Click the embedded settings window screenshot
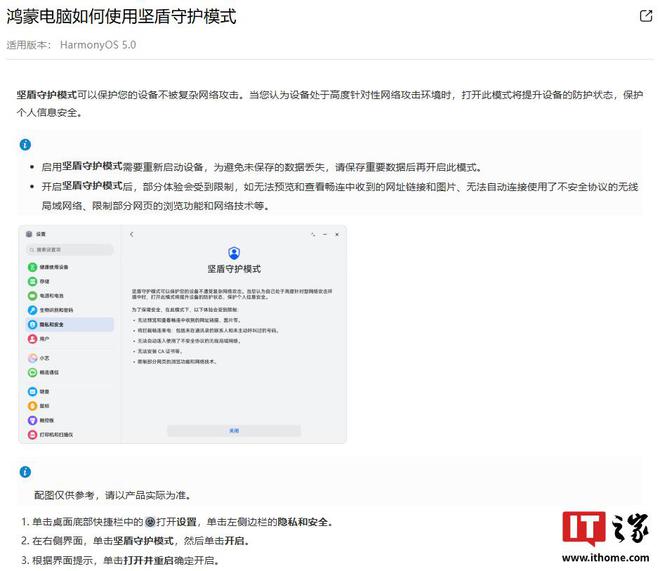The image size is (660, 571). point(183,335)
